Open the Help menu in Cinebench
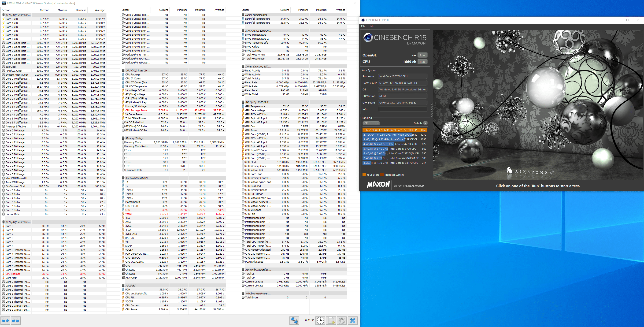This screenshot has height=327, width=644. point(371,26)
